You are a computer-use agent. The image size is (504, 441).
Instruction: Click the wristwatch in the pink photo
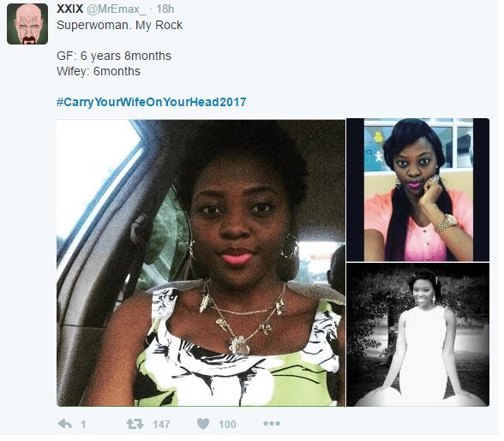pyautogui.click(x=446, y=223)
